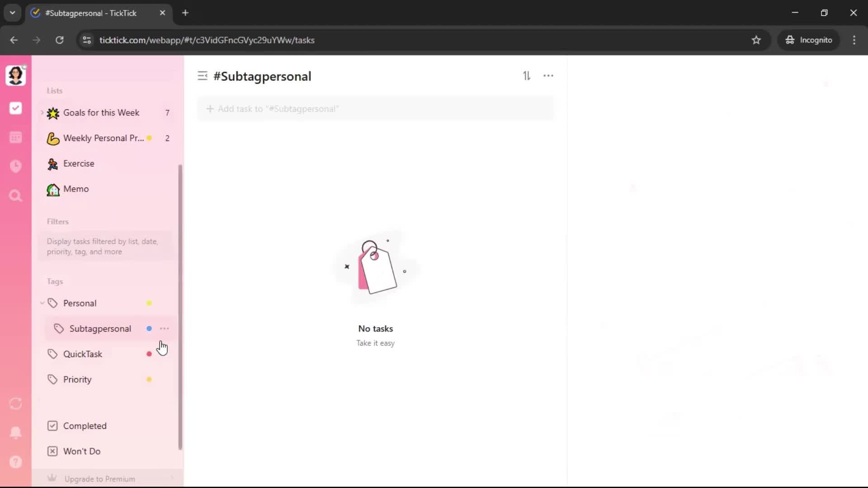Open the #Subtagpersonal header more options
The height and width of the screenshot is (488, 868).
[548, 76]
